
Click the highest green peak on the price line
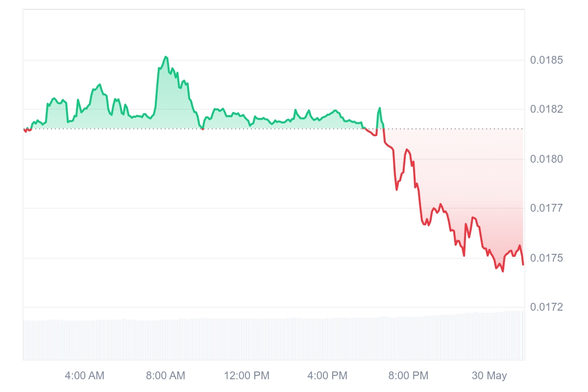[166, 57]
